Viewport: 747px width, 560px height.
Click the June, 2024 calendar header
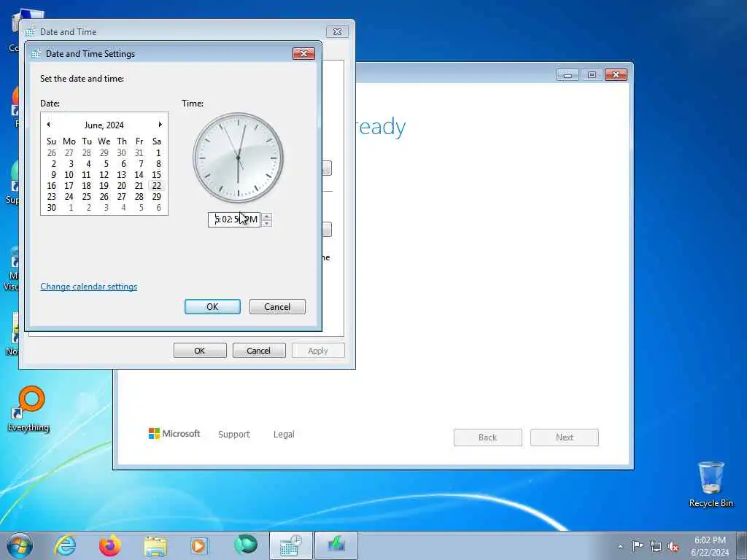click(x=104, y=125)
